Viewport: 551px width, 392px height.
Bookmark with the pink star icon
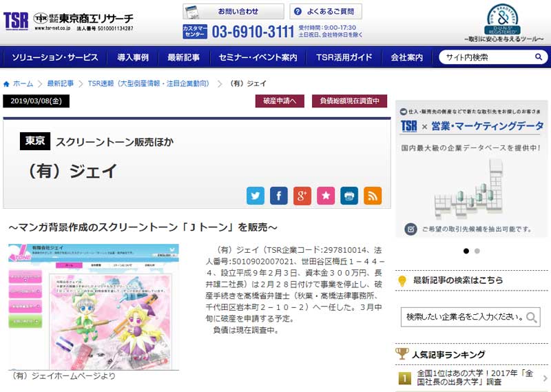tap(326, 196)
